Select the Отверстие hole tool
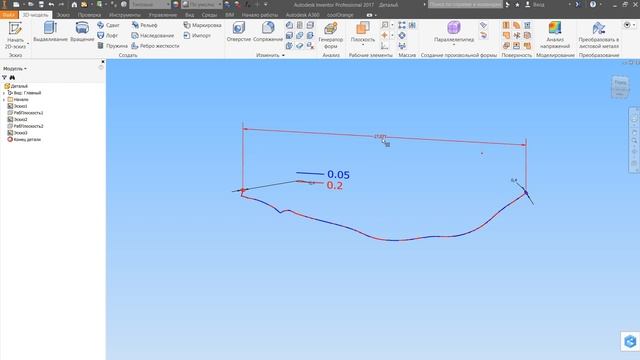The height and width of the screenshot is (360, 640). click(x=239, y=32)
